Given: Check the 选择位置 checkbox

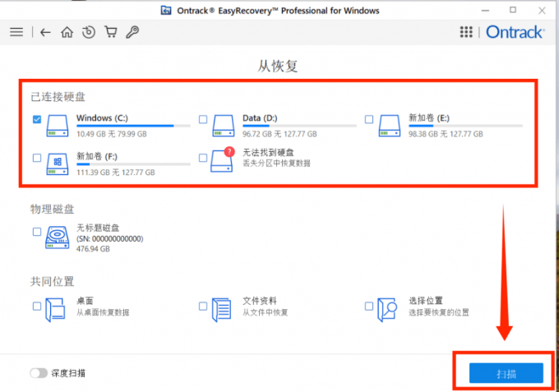Looking at the screenshot, I should (369, 306).
